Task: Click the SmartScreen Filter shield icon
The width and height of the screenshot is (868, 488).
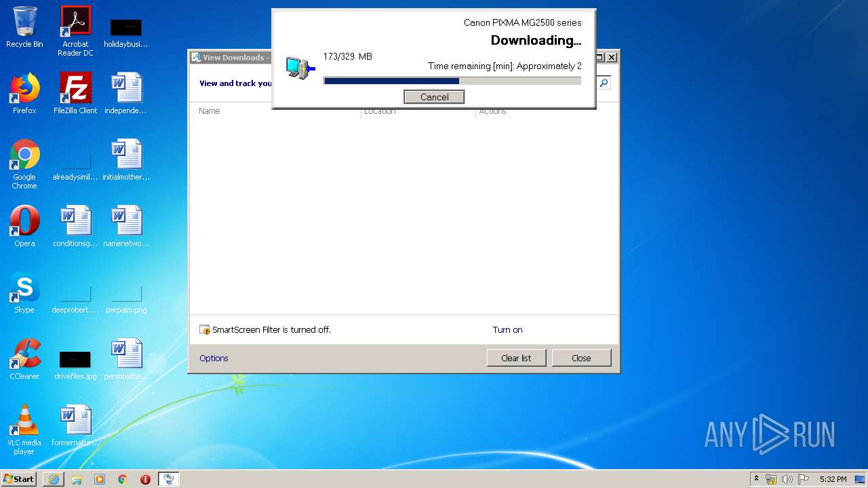Action: (x=205, y=329)
